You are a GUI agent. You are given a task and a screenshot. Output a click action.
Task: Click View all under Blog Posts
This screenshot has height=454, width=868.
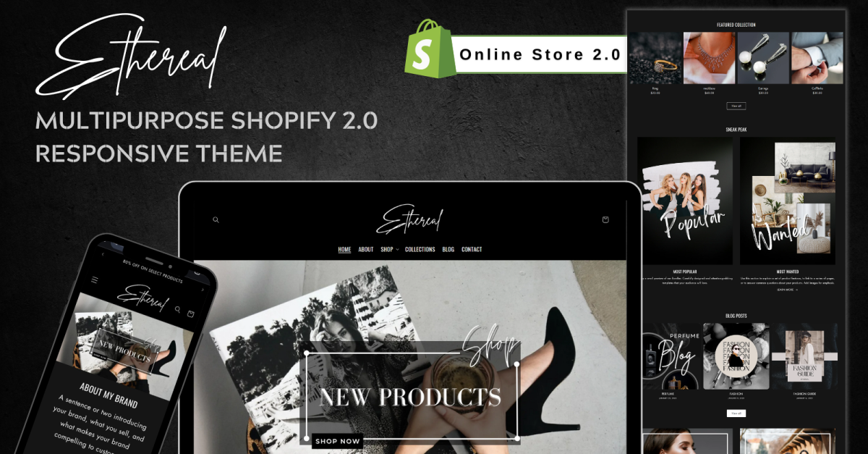(x=736, y=413)
